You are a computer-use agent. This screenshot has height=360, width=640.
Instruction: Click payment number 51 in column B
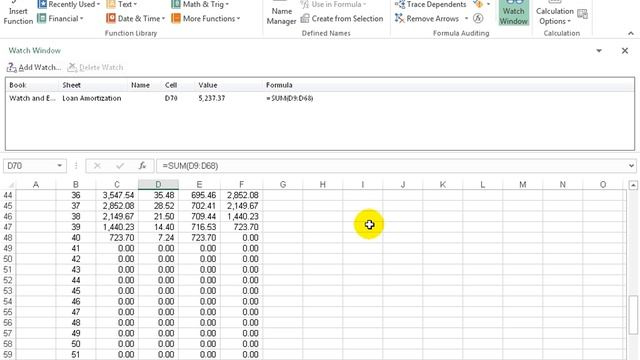tap(76, 354)
